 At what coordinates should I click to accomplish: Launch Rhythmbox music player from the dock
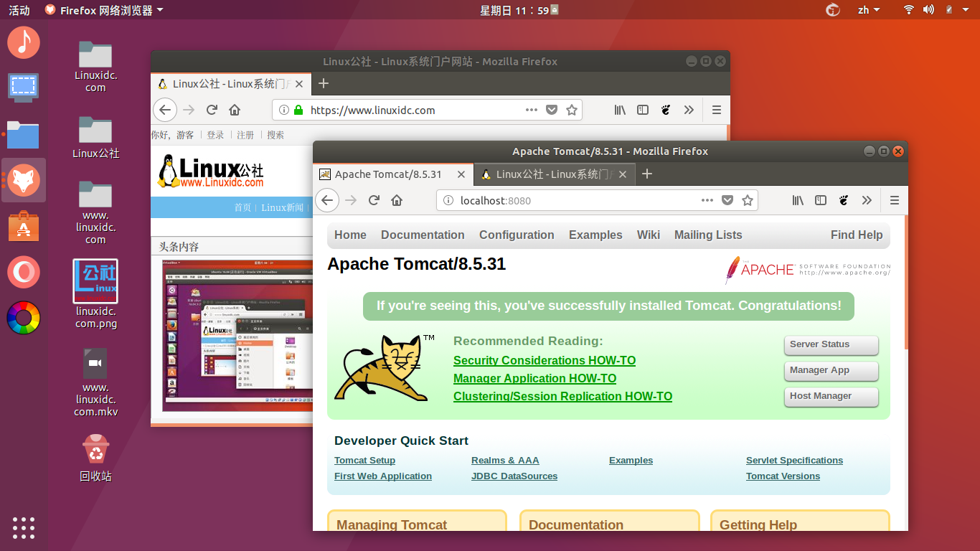[x=24, y=42]
